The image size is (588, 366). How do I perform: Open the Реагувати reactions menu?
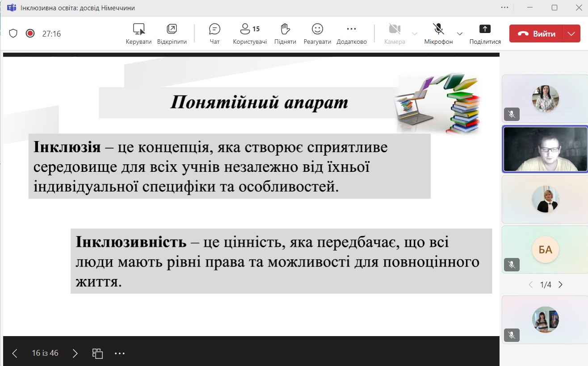click(317, 34)
